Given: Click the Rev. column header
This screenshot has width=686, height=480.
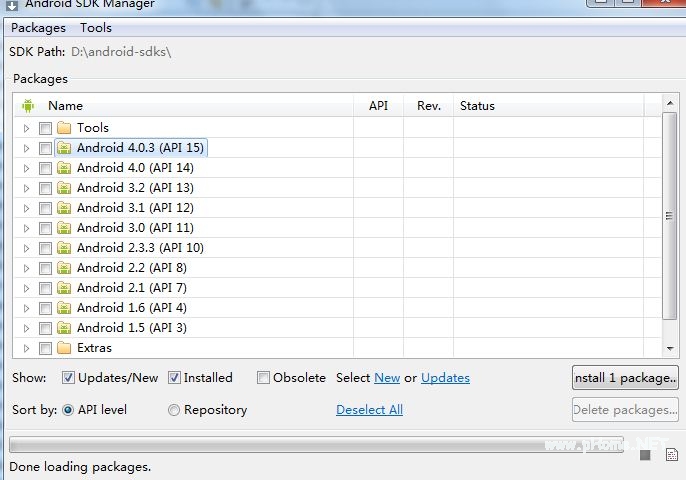Looking at the screenshot, I should tap(429, 106).
